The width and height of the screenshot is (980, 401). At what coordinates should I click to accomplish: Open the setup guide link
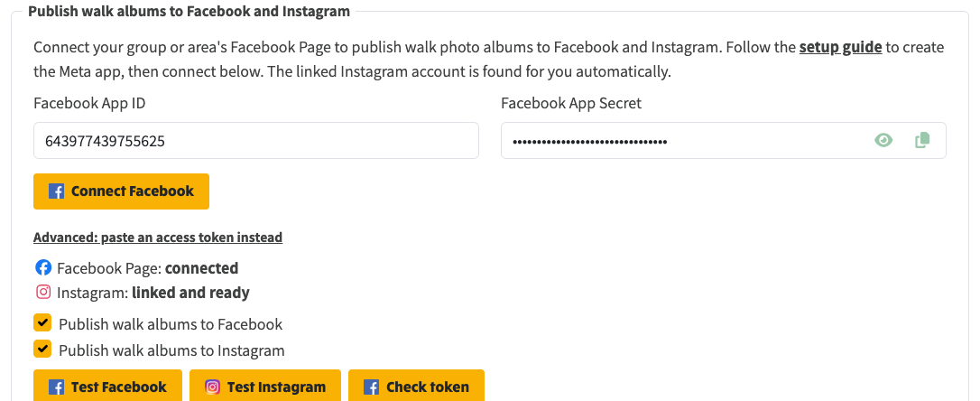(841, 48)
